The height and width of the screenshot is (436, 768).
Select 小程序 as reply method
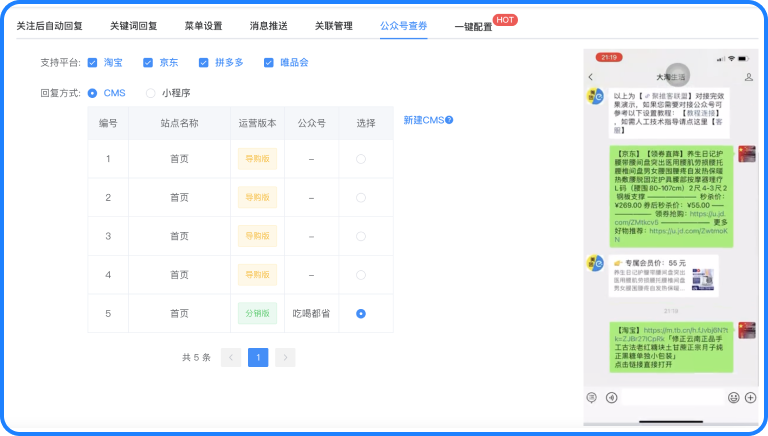pyautogui.click(x=151, y=93)
